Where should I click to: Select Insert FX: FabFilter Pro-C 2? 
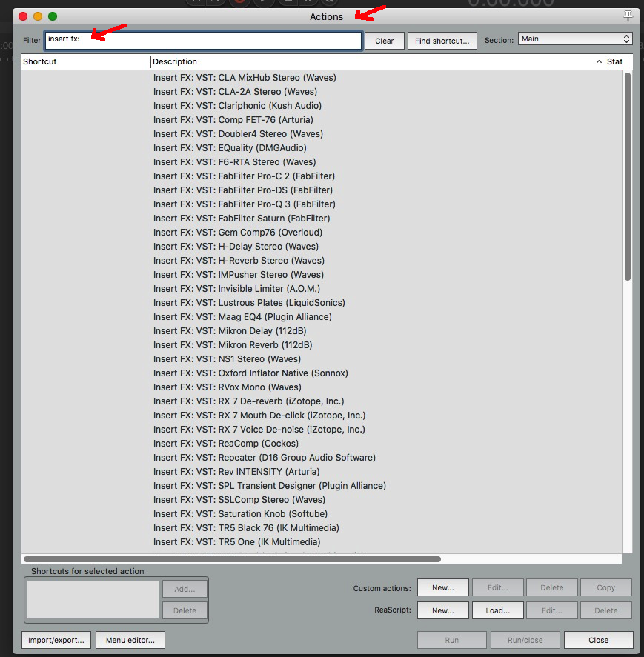(x=244, y=176)
